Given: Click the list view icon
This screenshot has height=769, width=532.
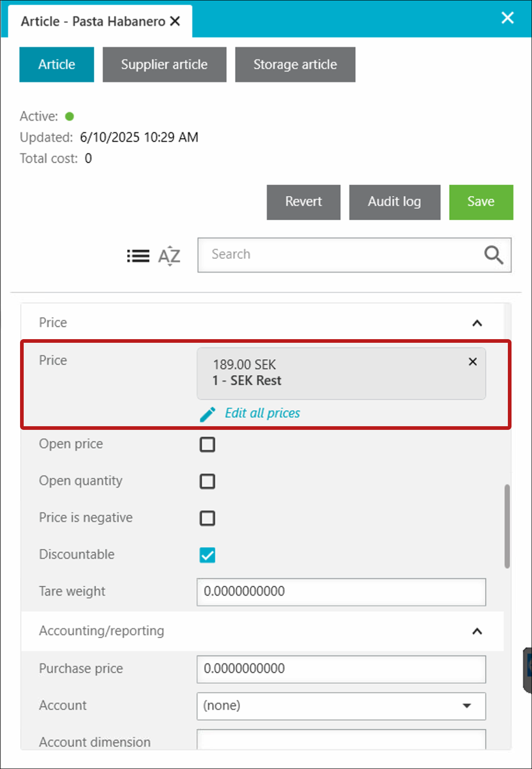Looking at the screenshot, I should point(138,256).
